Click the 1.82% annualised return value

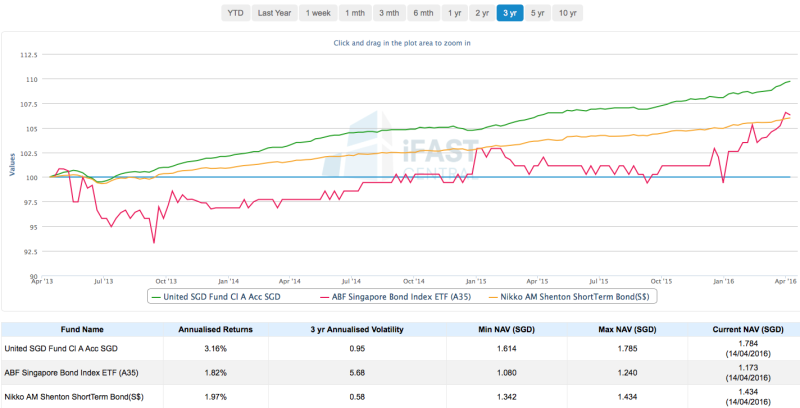[215, 373]
